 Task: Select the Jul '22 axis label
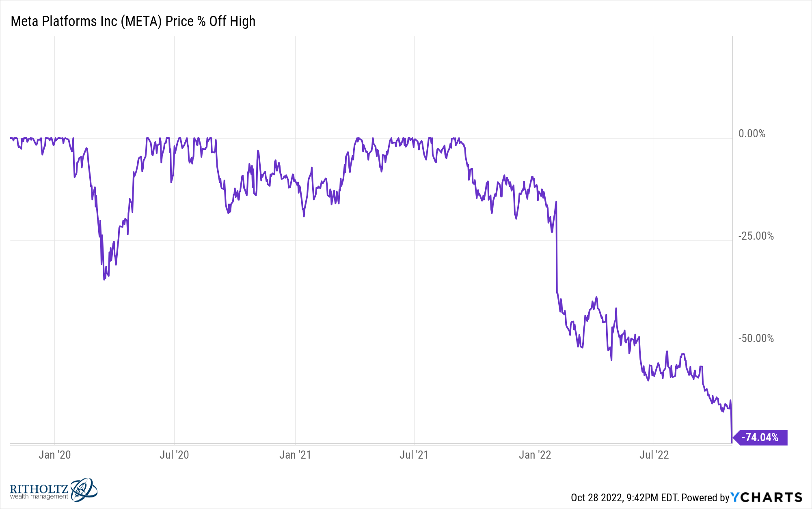pyautogui.click(x=654, y=455)
